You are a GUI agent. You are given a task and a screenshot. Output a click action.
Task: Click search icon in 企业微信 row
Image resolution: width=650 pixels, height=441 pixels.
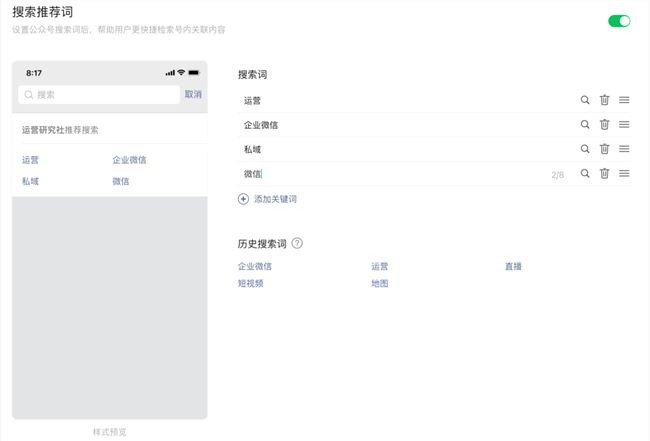click(x=585, y=124)
